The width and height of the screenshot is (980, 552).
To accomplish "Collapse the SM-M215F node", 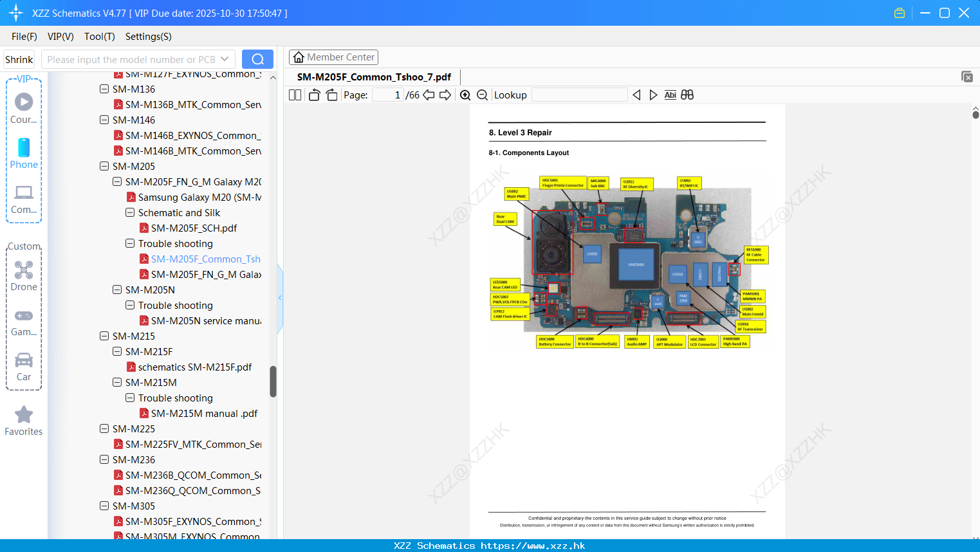I will point(117,351).
